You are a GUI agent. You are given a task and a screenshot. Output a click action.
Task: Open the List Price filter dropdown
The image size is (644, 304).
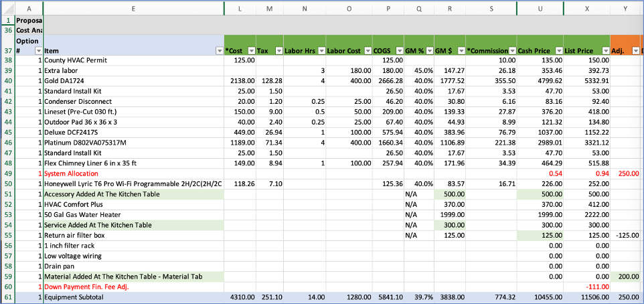tap(605, 51)
